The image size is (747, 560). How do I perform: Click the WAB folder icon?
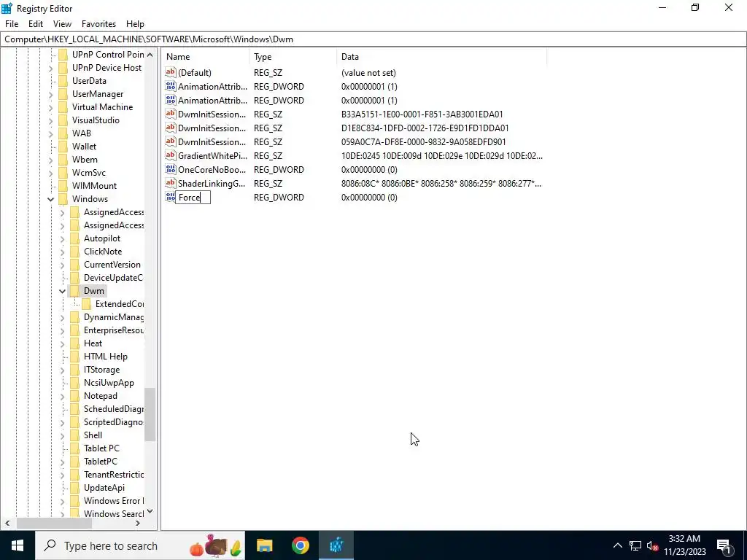tap(63, 133)
